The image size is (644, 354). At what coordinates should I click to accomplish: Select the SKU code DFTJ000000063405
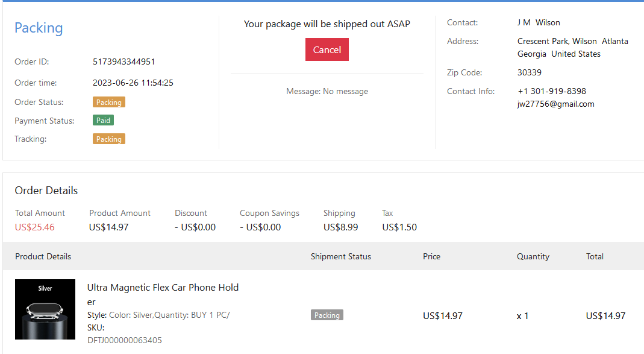click(x=125, y=340)
